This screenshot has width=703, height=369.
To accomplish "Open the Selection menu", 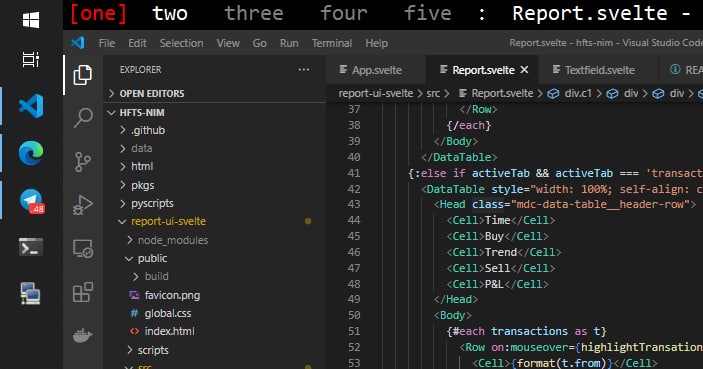I will click(182, 43).
